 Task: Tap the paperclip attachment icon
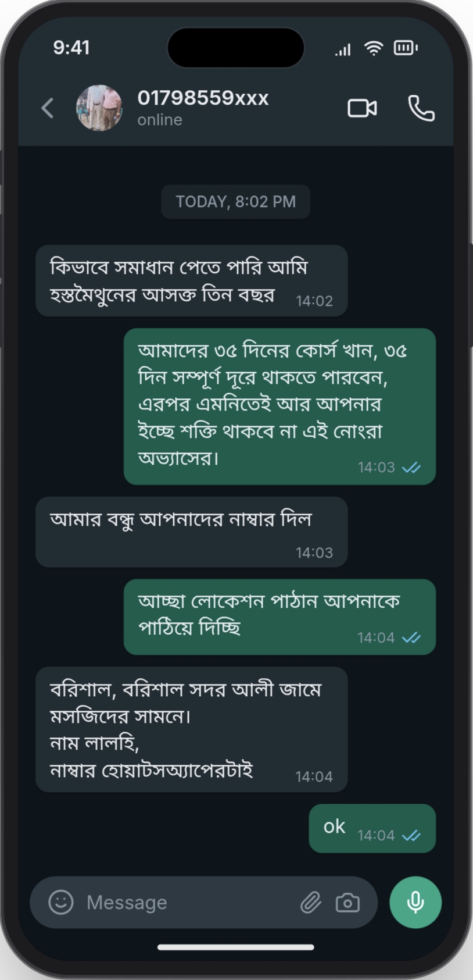point(311,902)
